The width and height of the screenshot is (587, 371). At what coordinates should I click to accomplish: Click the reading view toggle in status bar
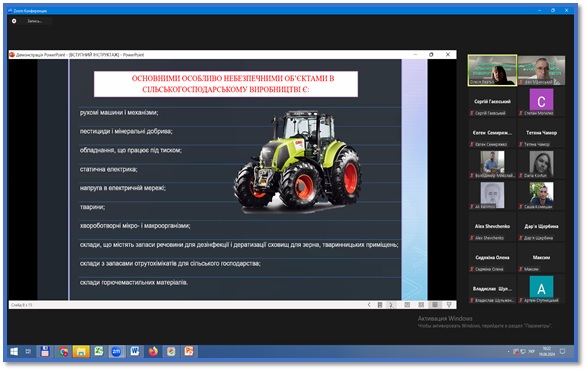click(435, 305)
